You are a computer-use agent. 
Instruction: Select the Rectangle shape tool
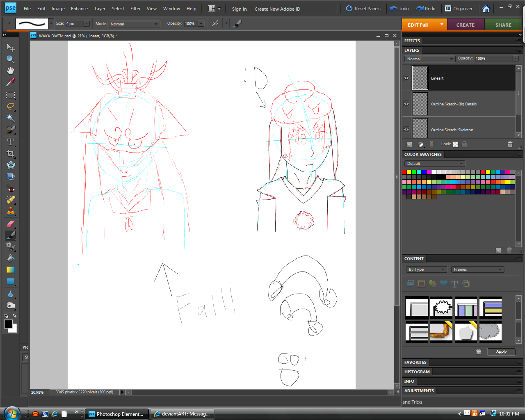pyautogui.click(x=11, y=281)
